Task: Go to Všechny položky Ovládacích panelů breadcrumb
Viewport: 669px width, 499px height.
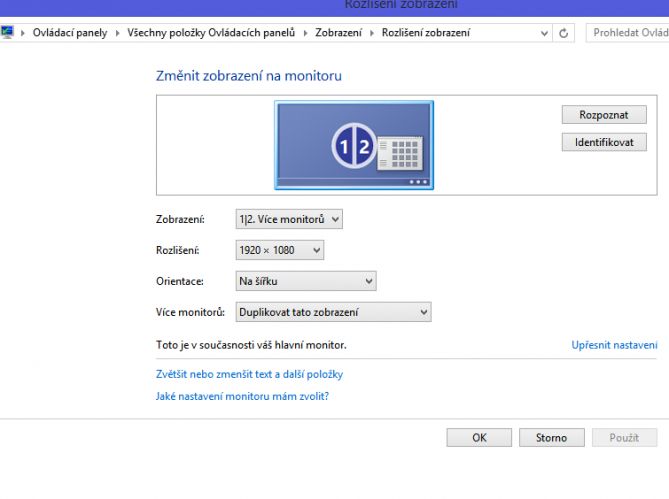Action: (211, 33)
